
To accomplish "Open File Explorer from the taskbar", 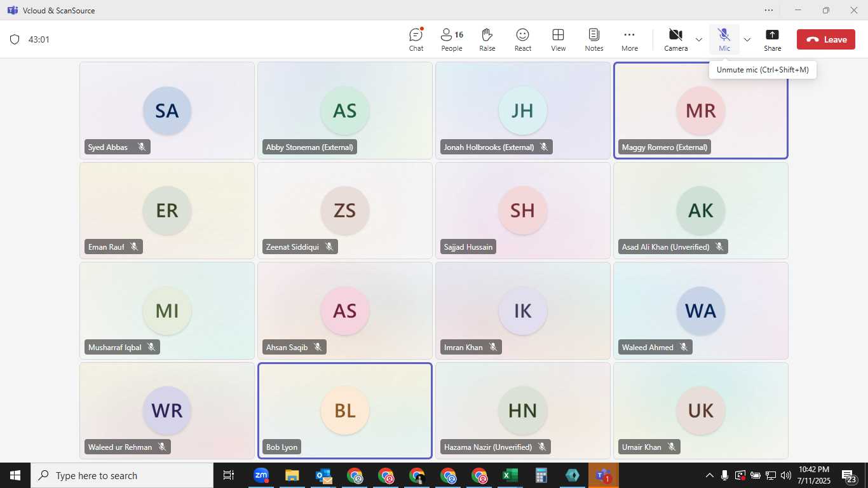I will pos(292,475).
